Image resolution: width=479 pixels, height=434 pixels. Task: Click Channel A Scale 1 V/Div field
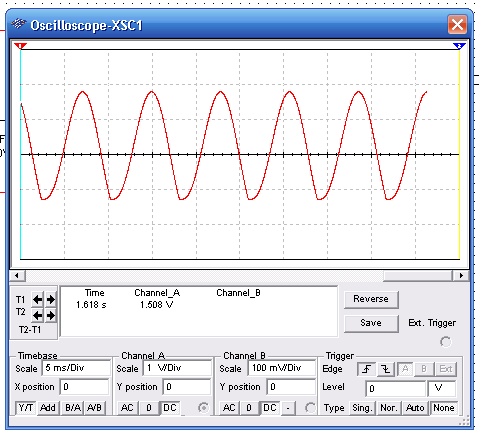[178, 368]
